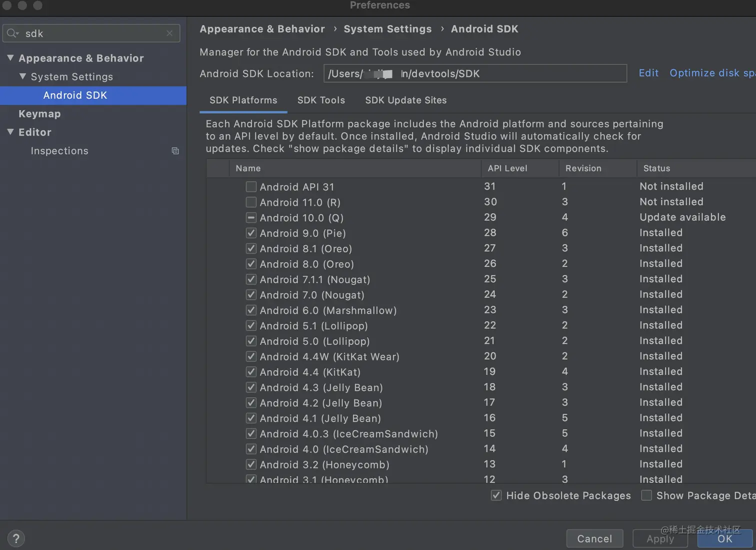The width and height of the screenshot is (756, 550).
Task: Select the Android 4.2 (Jelly Bean) row name
Action: (x=320, y=403)
